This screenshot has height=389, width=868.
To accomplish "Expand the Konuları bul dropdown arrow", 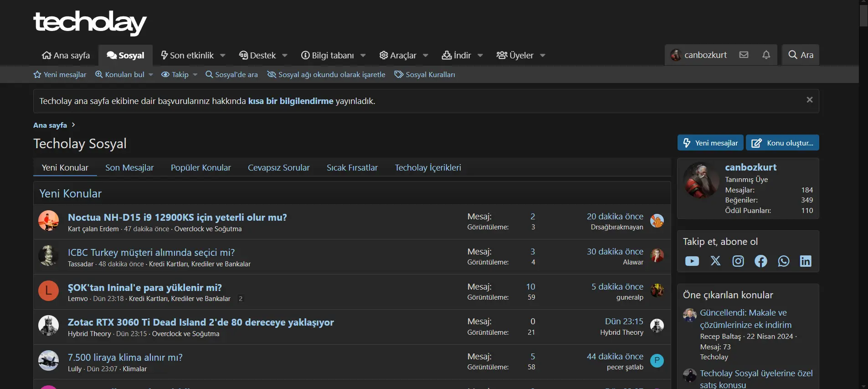I will pos(151,75).
